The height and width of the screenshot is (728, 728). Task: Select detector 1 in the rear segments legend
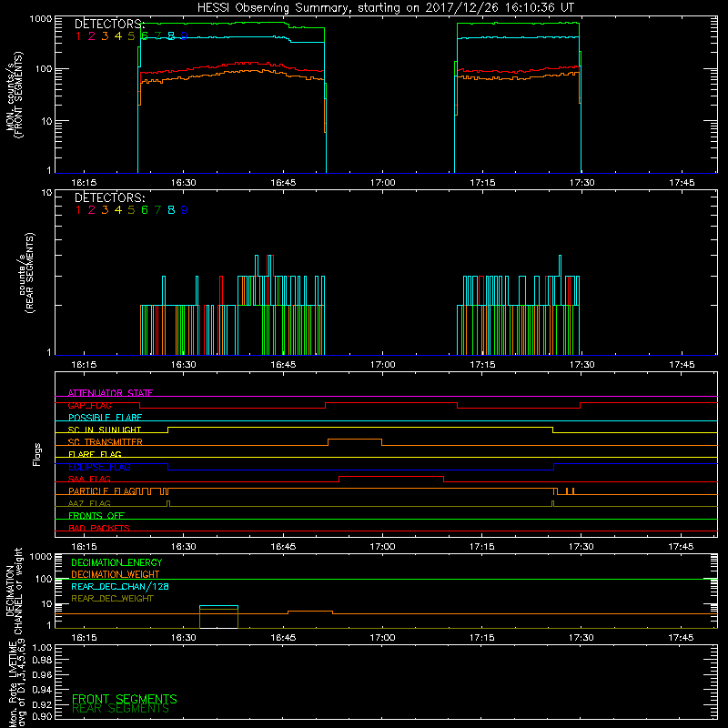pyautogui.click(x=78, y=210)
